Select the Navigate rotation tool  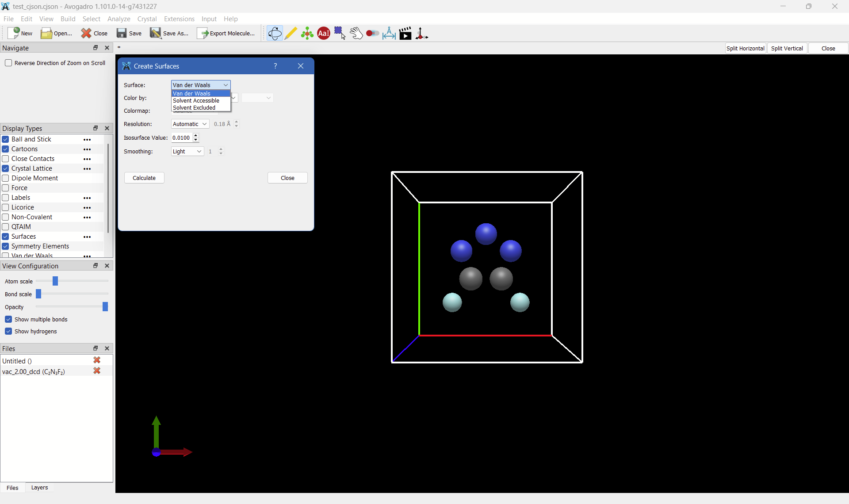pyautogui.click(x=275, y=33)
